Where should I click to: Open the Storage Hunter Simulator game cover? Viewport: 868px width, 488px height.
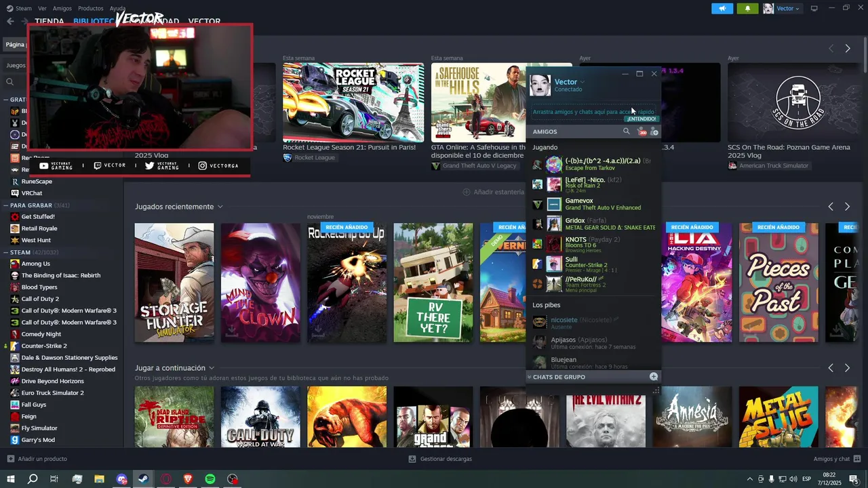pyautogui.click(x=174, y=283)
